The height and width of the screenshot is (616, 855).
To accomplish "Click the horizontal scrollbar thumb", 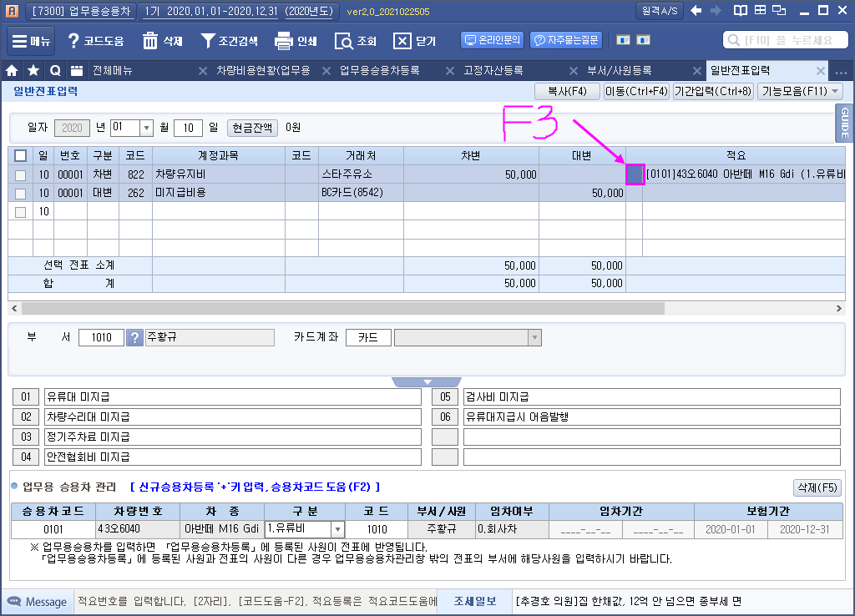I will tap(342, 309).
